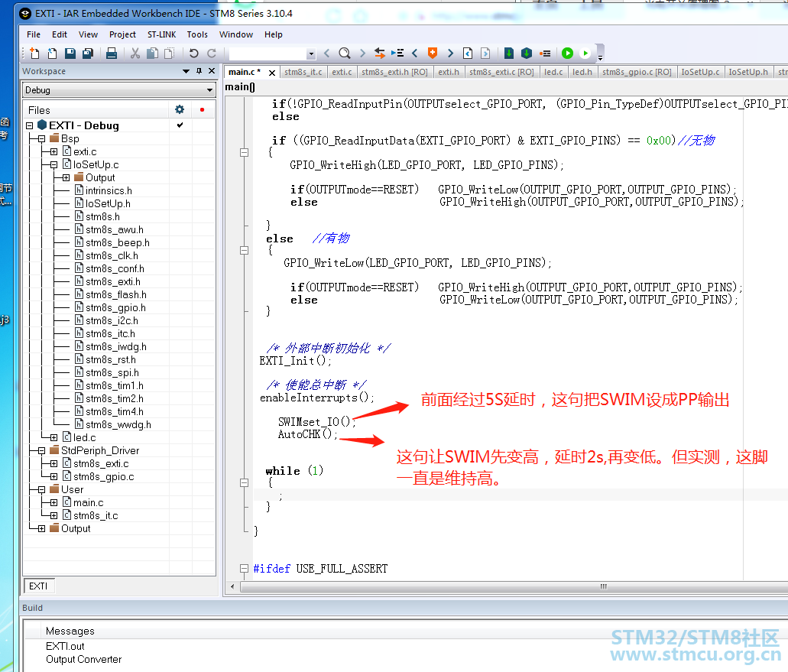The image size is (788, 672).
Task: Select stm8s_gpio.h in file tree
Action: click(x=115, y=307)
